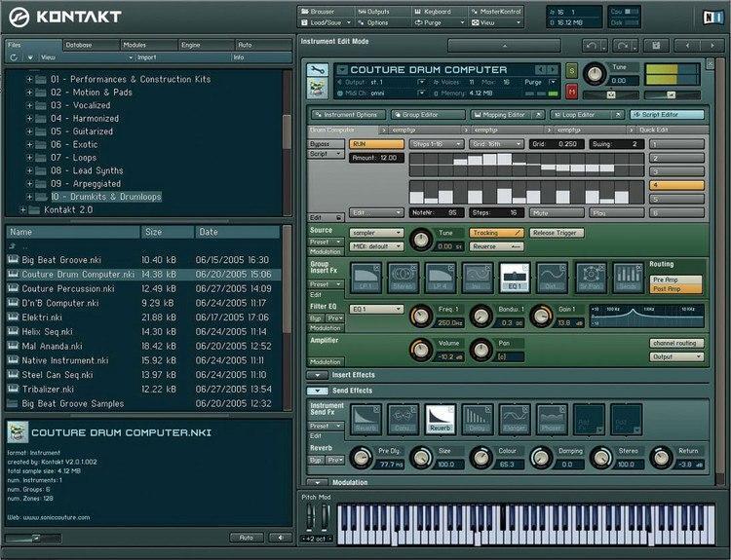Click the Release Trigger button

[x=557, y=233]
